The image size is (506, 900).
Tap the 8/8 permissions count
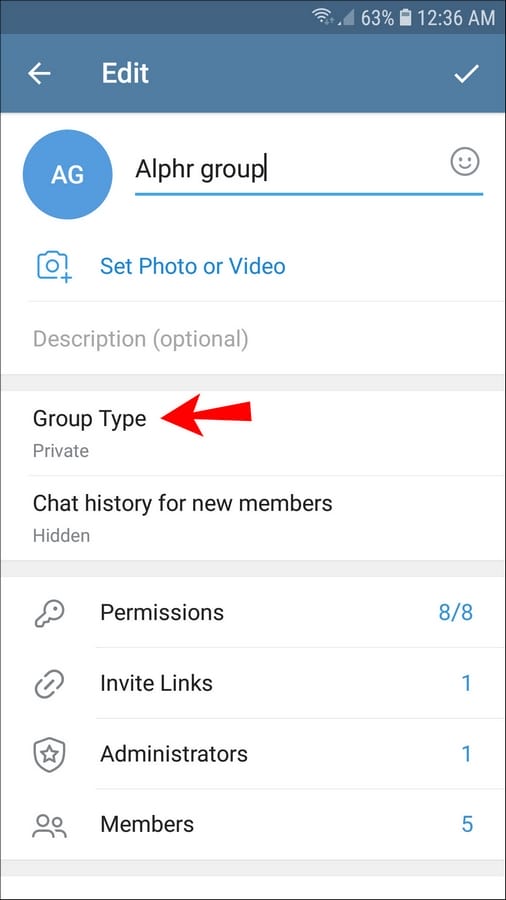coord(456,613)
